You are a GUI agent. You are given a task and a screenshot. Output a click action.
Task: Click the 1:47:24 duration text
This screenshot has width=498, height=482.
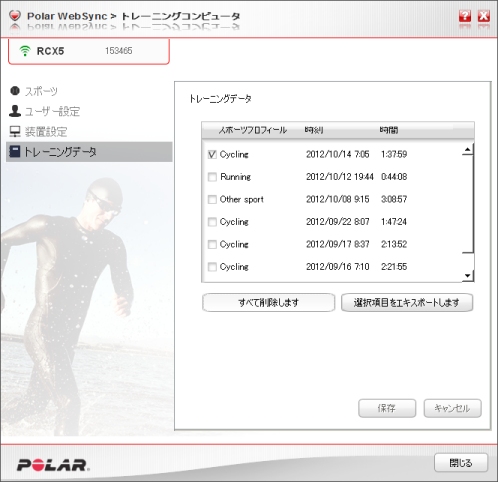394,222
